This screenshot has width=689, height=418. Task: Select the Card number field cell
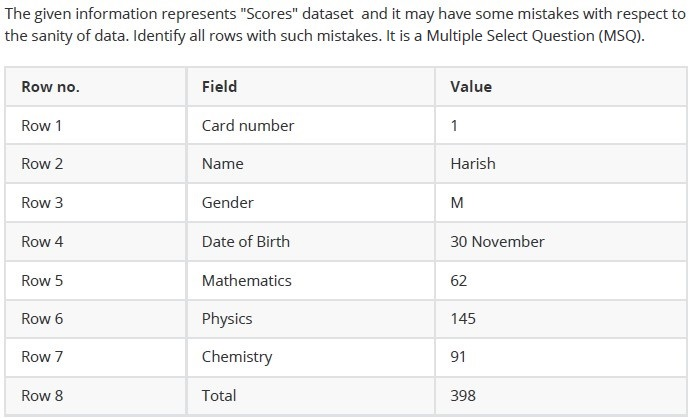[311, 126]
